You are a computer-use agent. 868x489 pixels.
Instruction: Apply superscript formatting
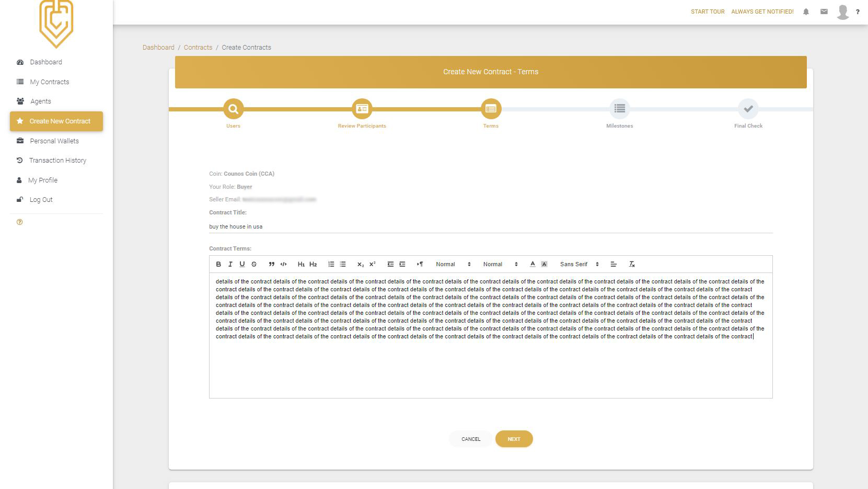point(373,264)
